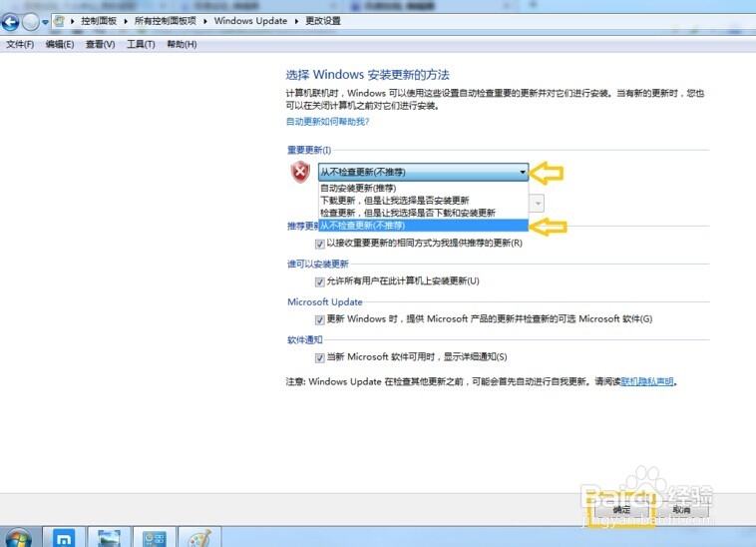Select highlighted 从不检查更新(不推荐) list option
Screen dimensions: 756x547
pyautogui.click(x=423, y=226)
